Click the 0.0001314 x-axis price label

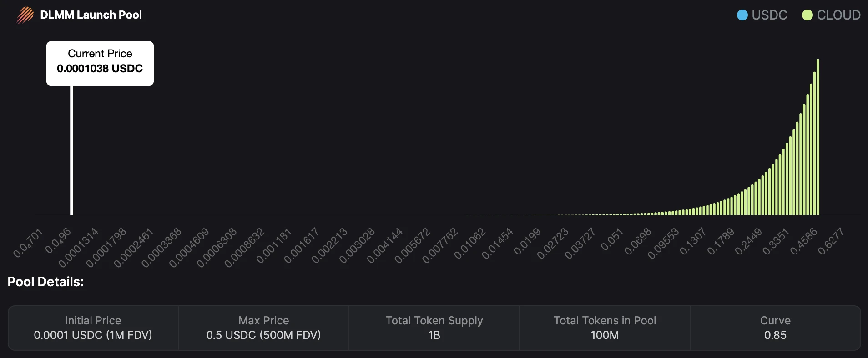click(79, 248)
